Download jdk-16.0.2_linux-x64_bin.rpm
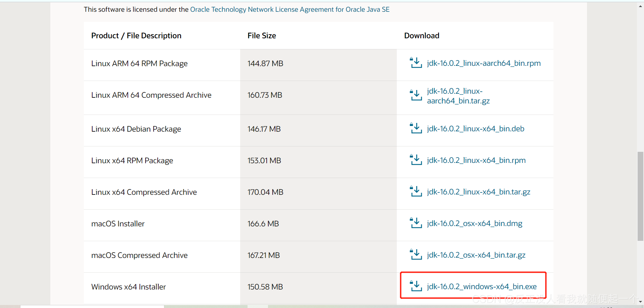644x308 pixels. (476, 160)
